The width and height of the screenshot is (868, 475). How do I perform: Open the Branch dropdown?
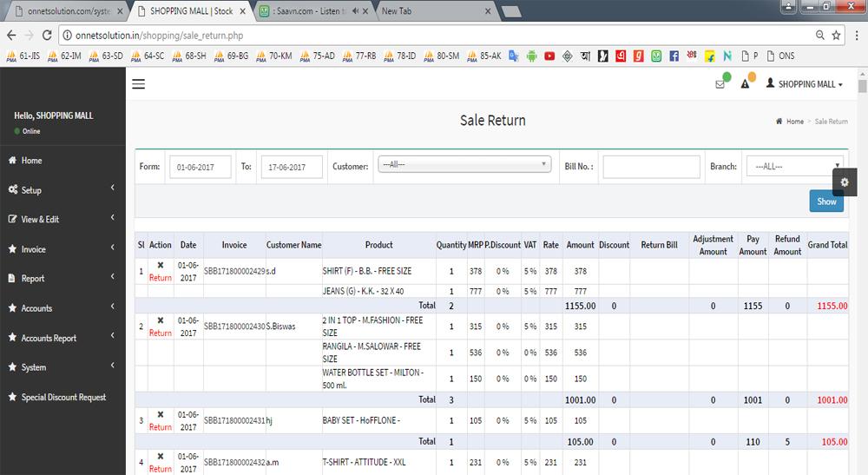coord(794,167)
